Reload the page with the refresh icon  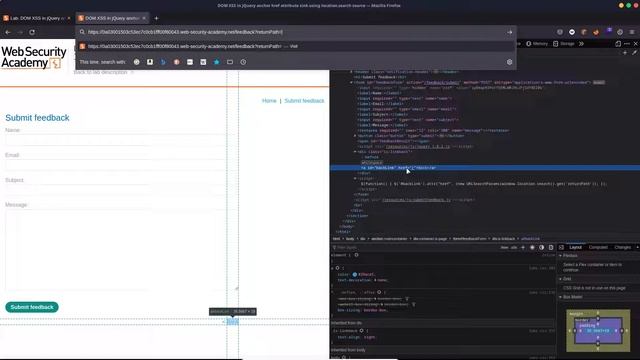[x=32, y=32]
